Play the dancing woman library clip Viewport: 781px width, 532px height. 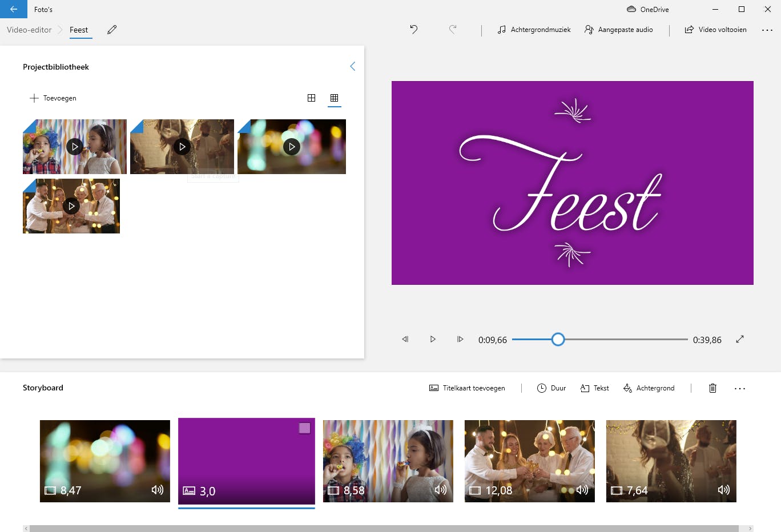point(182,147)
